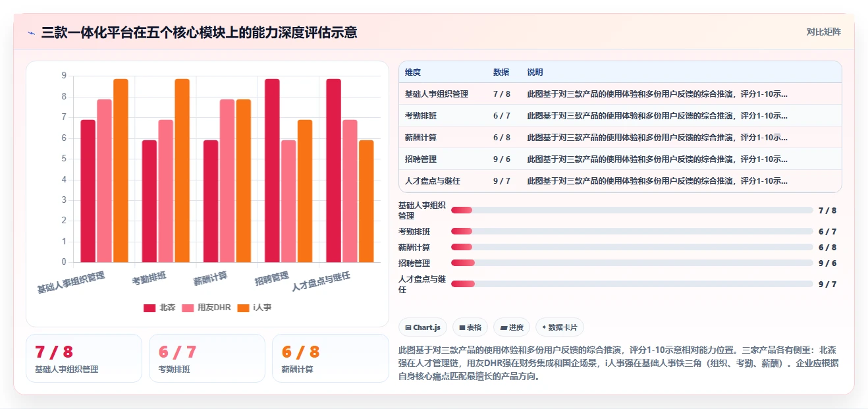Image resolution: width=868 pixels, height=409 pixels.
Task: Select the 进度 chip
Action: coord(512,327)
